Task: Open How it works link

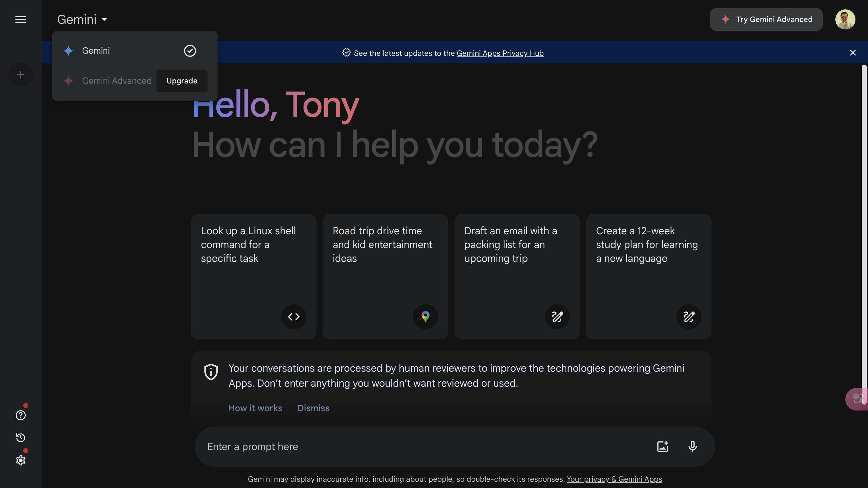Action: pos(255,408)
